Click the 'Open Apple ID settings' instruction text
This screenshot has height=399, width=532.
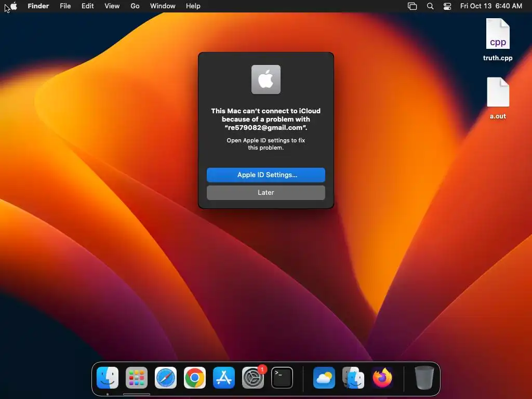[x=266, y=144]
